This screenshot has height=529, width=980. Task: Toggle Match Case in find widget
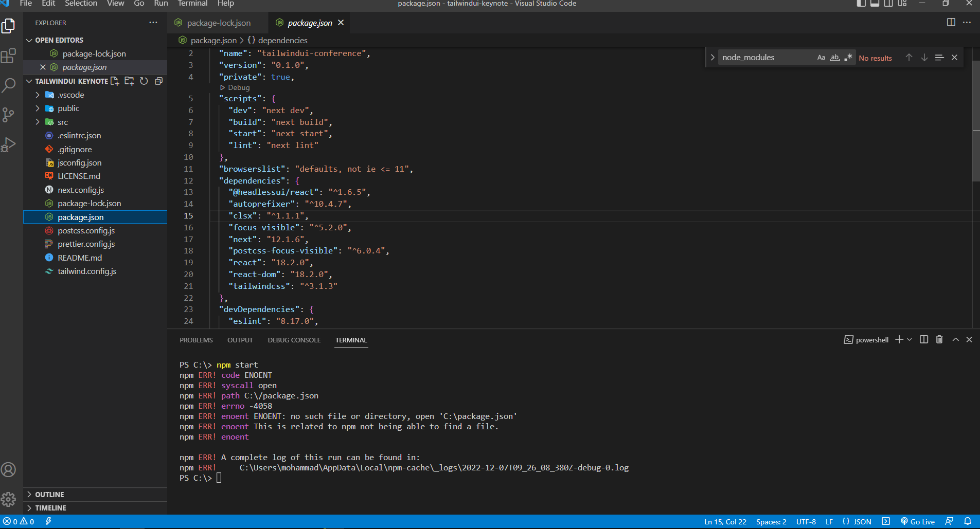(821, 58)
